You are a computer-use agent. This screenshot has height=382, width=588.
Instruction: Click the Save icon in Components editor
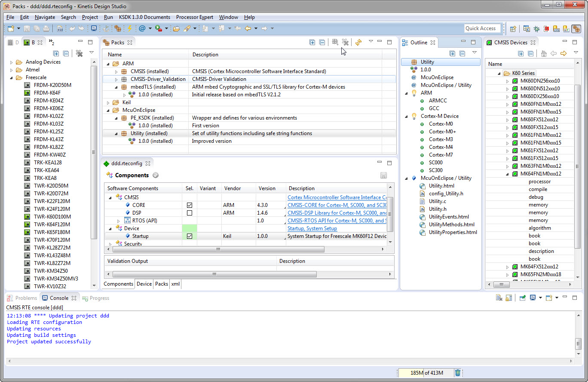coord(383,176)
